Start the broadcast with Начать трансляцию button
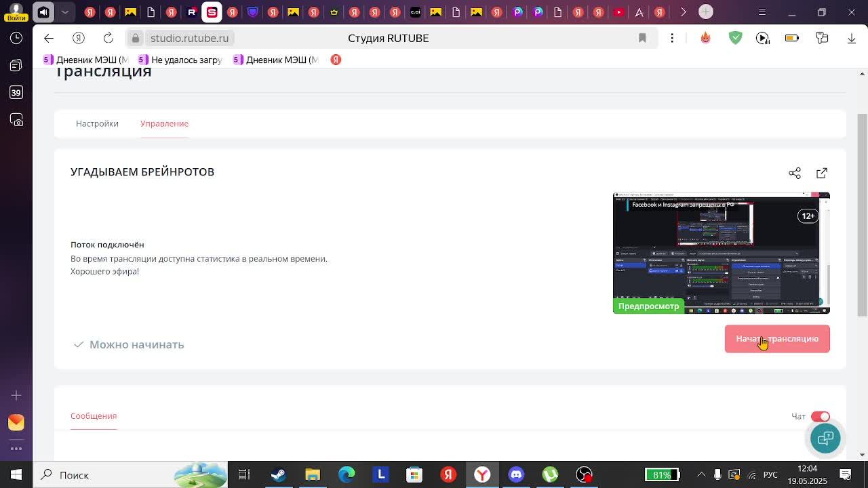 pyautogui.click(x=777, y=339)
